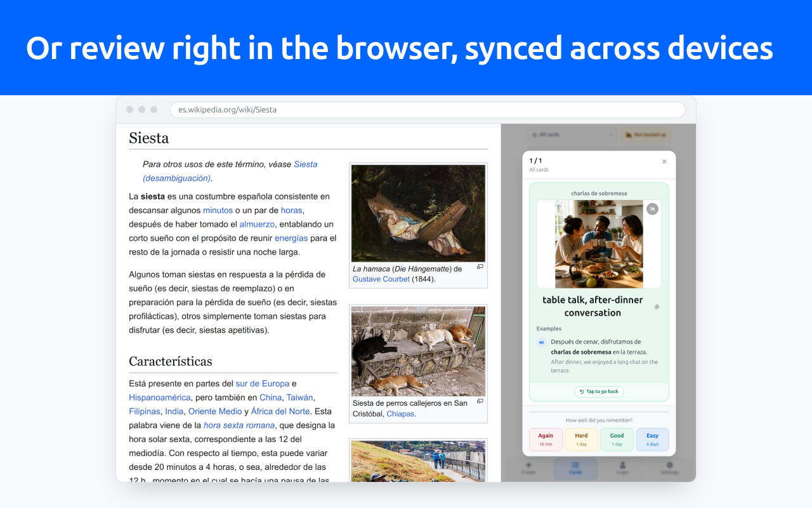Follow the 'horas' link in the article
The image size is (812, 508).
(x=292, y=210)
